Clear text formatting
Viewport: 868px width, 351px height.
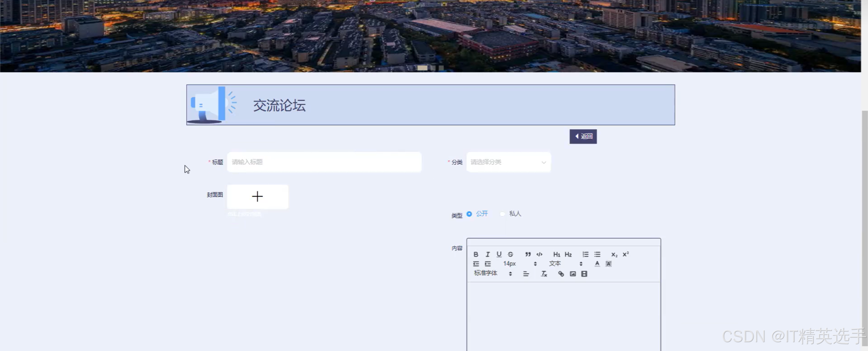[544, 274]
